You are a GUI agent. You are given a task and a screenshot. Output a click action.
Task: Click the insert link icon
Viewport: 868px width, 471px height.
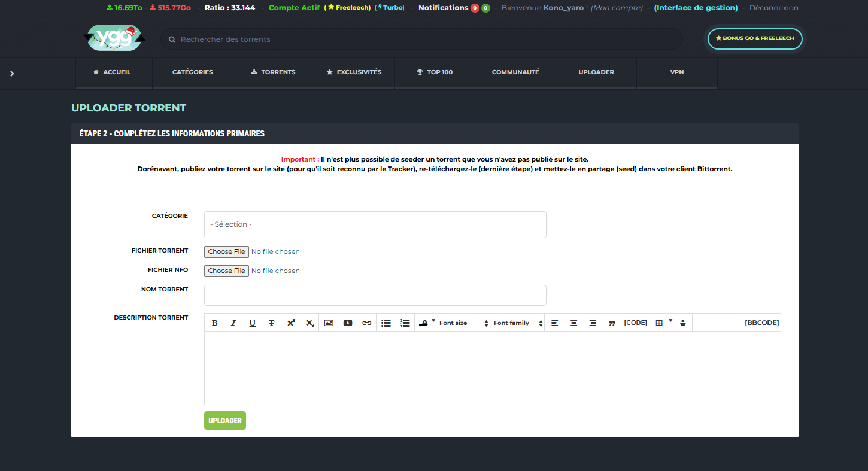366,323
